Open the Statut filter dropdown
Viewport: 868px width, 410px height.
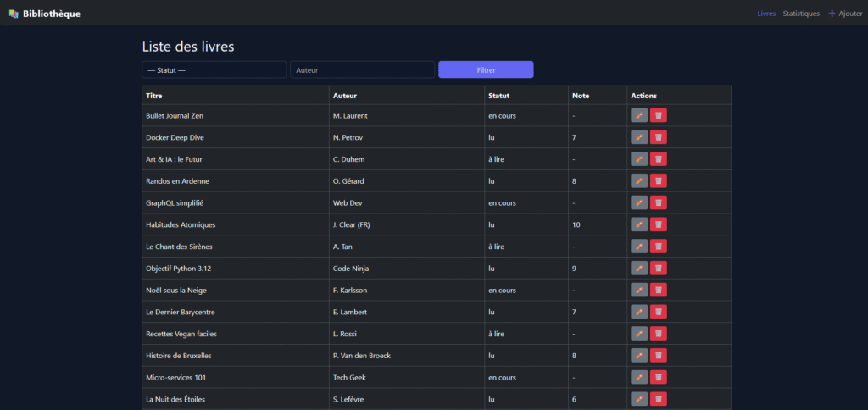(x=214, y=69)
